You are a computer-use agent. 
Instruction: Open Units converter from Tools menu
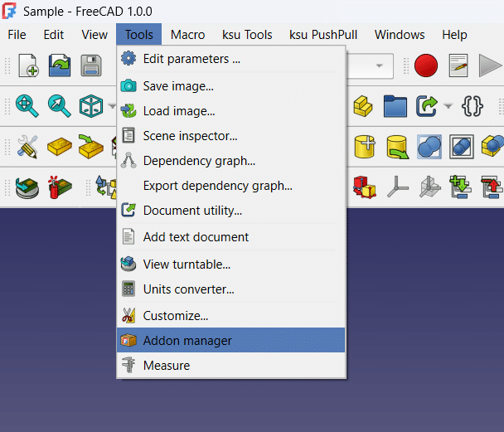(x=231, y=289)
